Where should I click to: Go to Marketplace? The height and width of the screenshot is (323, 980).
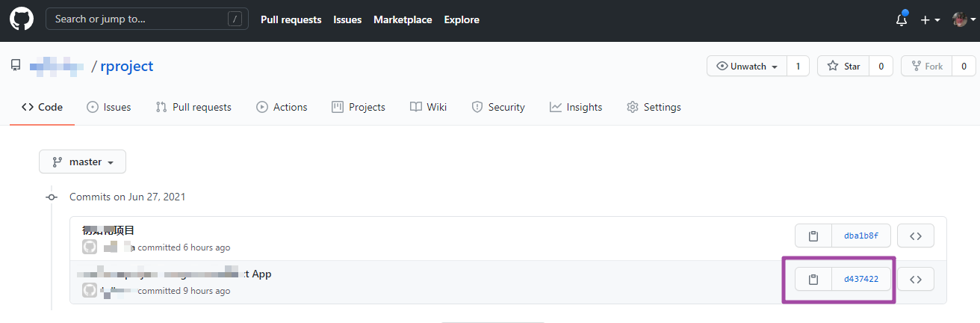[x=403, y=19]
